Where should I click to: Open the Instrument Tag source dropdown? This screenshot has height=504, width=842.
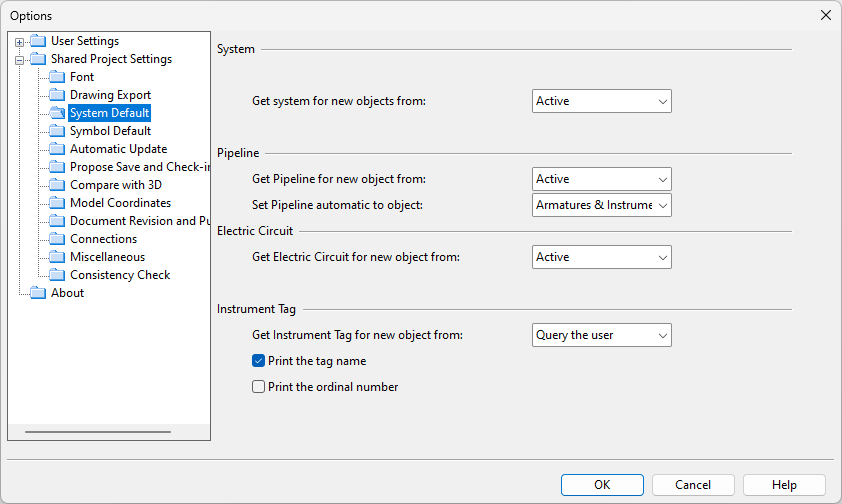click(601, 335)
